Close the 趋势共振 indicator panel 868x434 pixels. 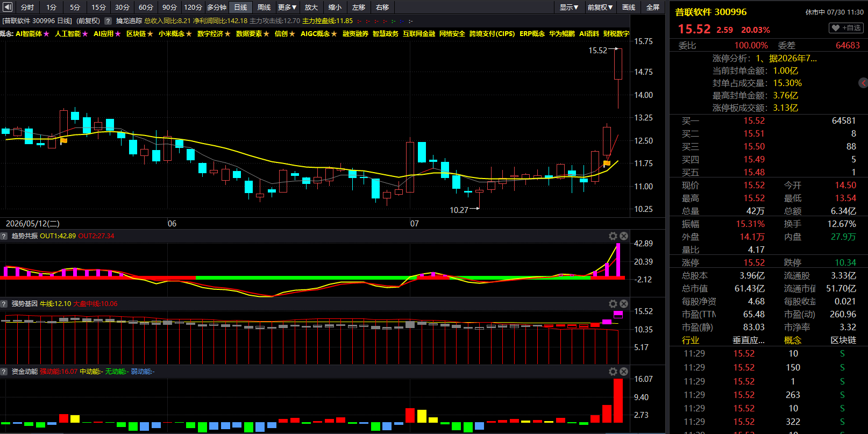624,236
